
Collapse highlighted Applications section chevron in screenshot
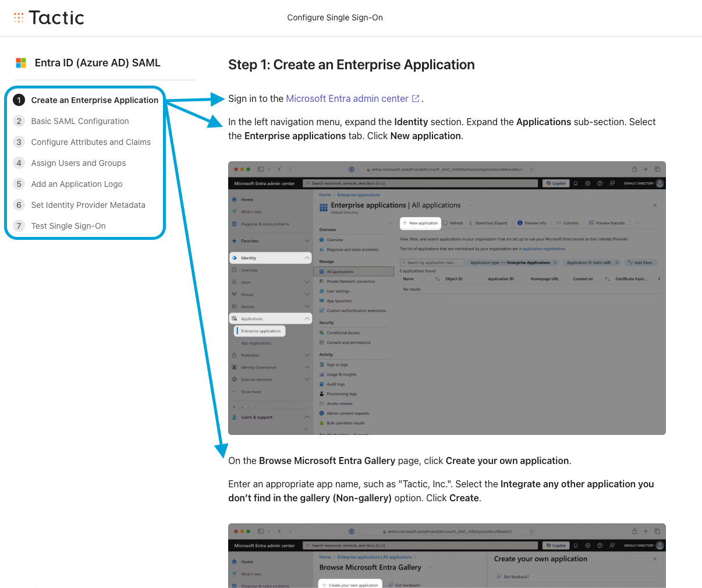coord(307,319)
